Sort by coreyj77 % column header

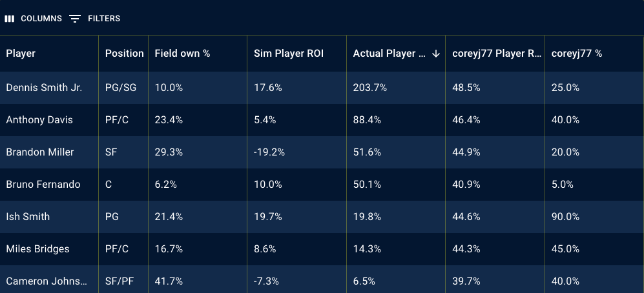click(577, 54)
